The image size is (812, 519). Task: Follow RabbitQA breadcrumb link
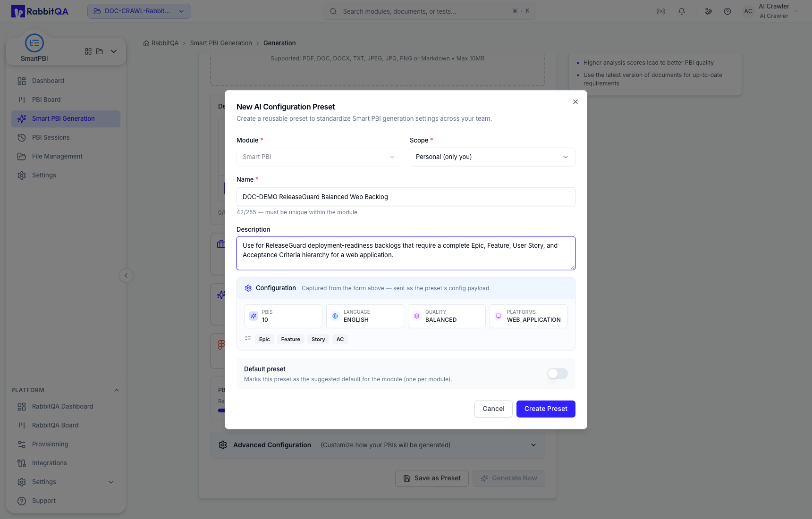(165, 43)
